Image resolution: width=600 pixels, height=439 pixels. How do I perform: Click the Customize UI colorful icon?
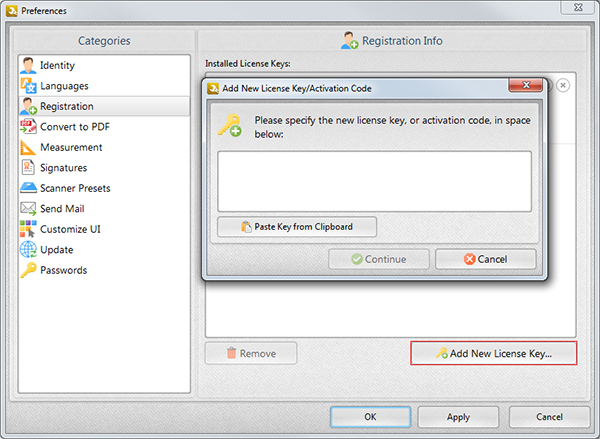pos(28,229)
